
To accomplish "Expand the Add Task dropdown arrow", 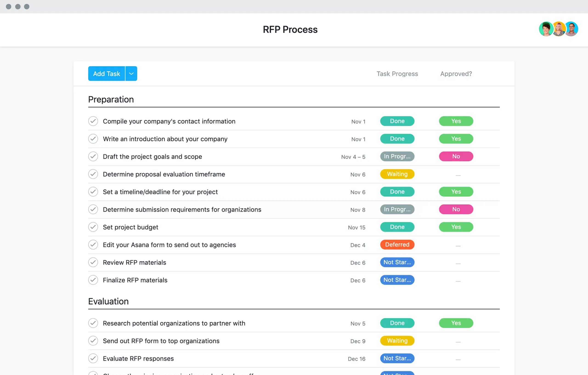I will (131, 74).
